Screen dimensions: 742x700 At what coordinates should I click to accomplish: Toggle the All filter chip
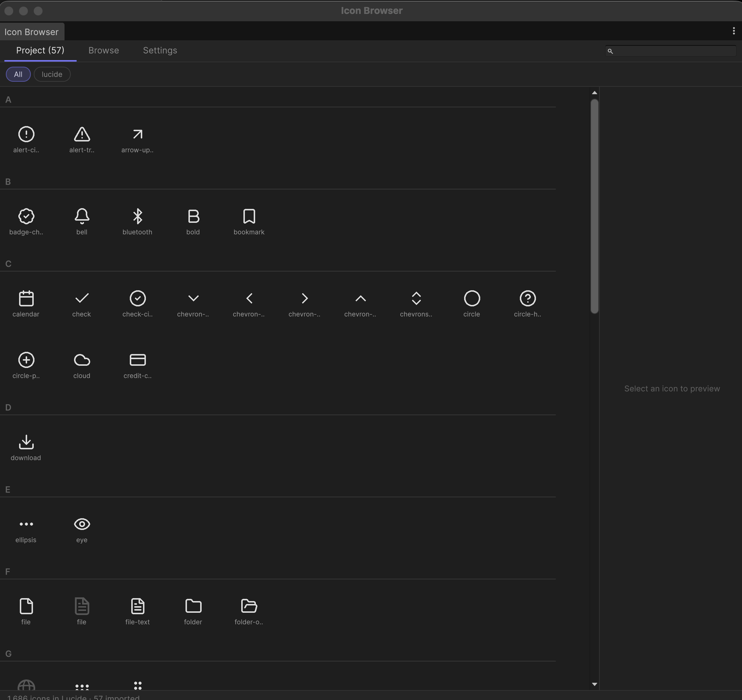18,74
